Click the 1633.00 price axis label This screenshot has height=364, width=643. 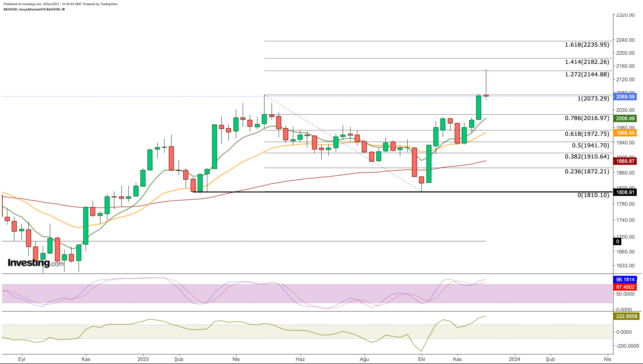coord(625,265)
